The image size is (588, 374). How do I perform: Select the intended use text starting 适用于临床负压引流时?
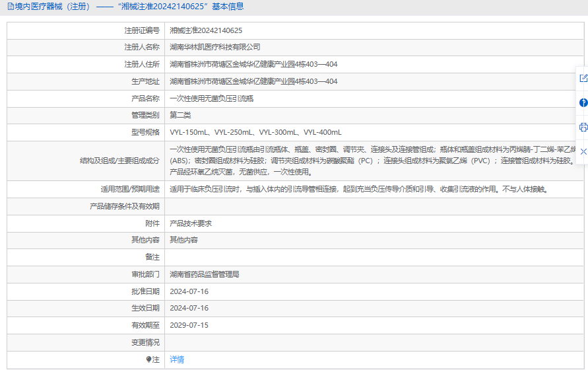(360, 189)
